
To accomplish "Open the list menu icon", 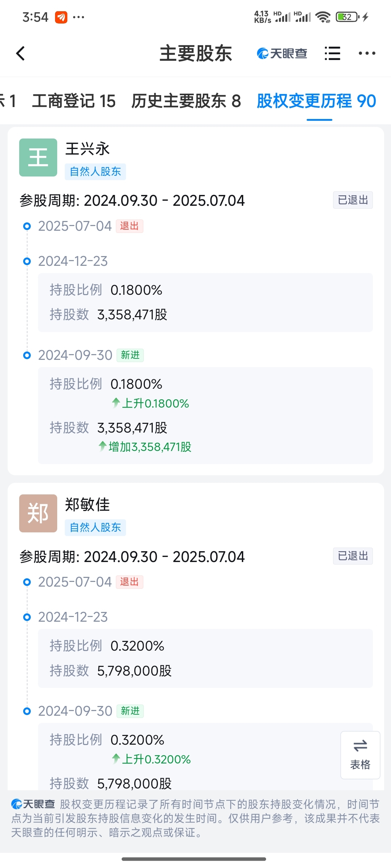I will [332, 54].
